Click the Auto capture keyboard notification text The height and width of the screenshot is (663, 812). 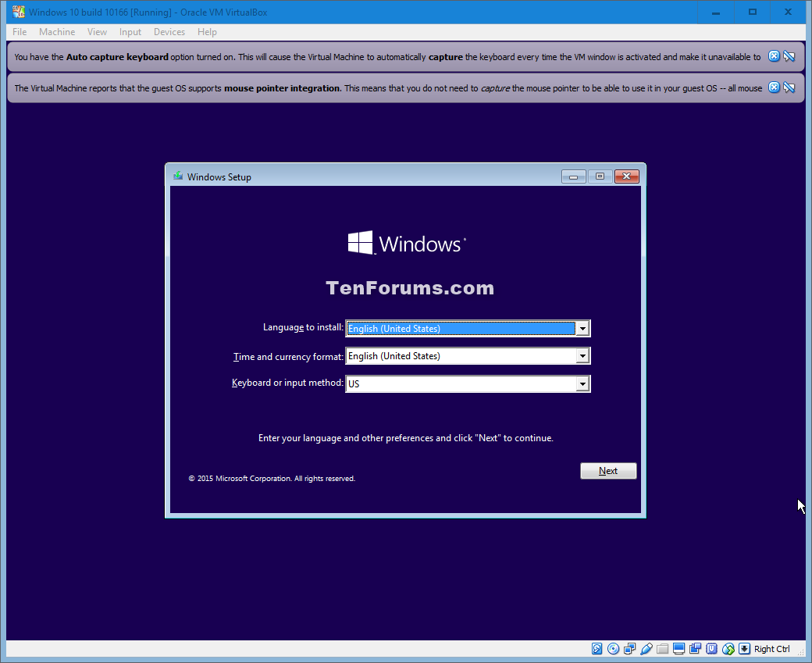[387, 57]
